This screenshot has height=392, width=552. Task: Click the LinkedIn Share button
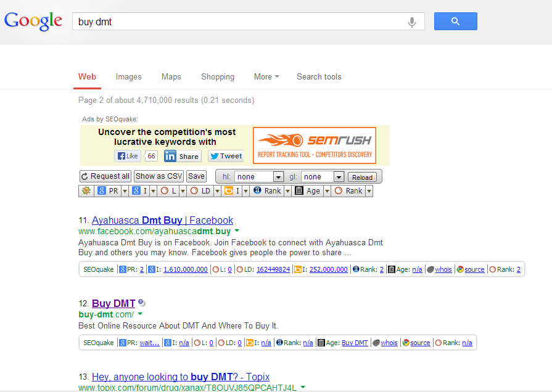point(182,156)
